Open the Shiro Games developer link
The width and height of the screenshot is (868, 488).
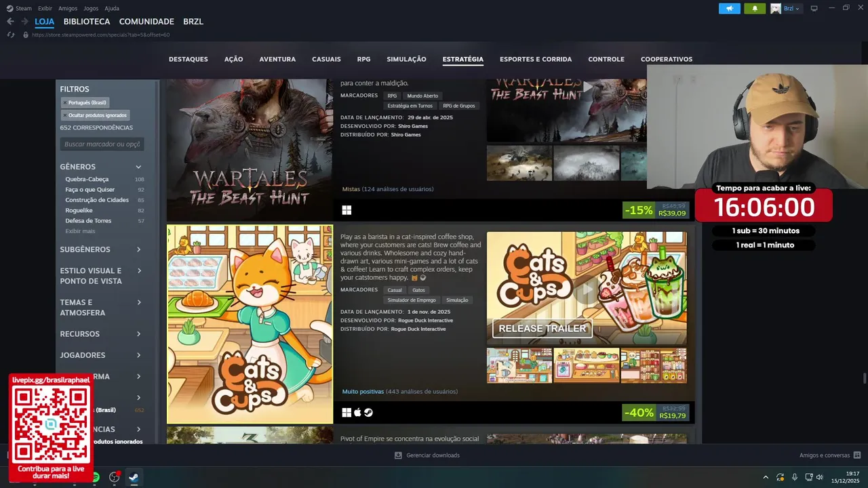pos(412,126)
